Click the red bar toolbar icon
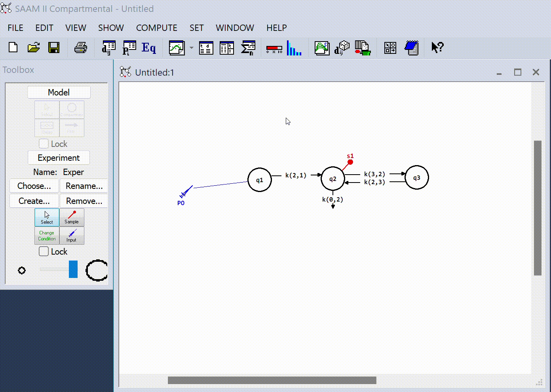Screen dimensions: 551x392 [274, 49]
